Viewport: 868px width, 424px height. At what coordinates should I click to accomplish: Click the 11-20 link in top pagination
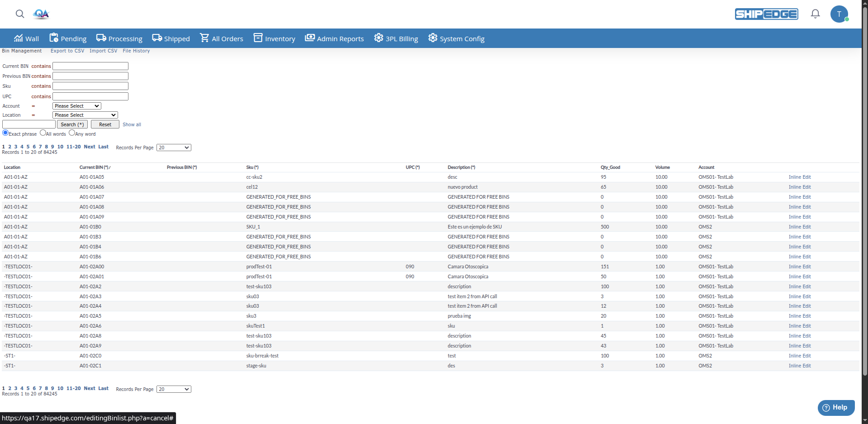pos(74,147)
